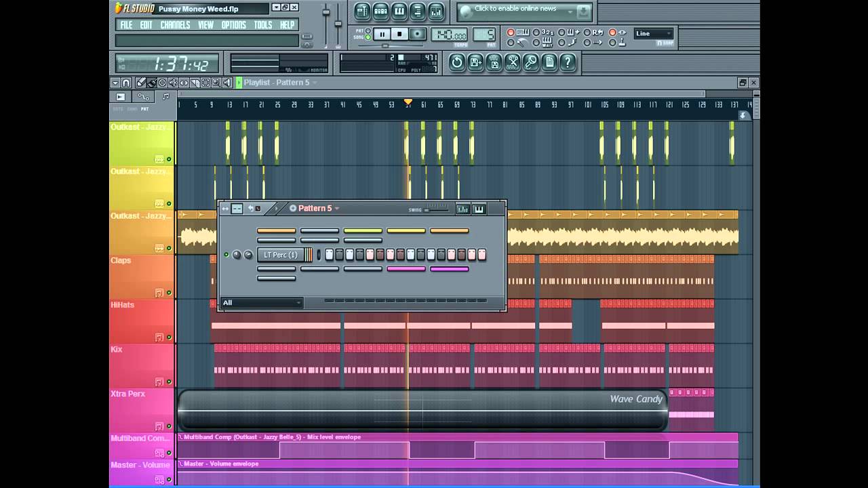The width and height of the screenshot is (868, 488).
Task: Mute the LT Perc (1) channel LED
Action: (x=226, y=255)
